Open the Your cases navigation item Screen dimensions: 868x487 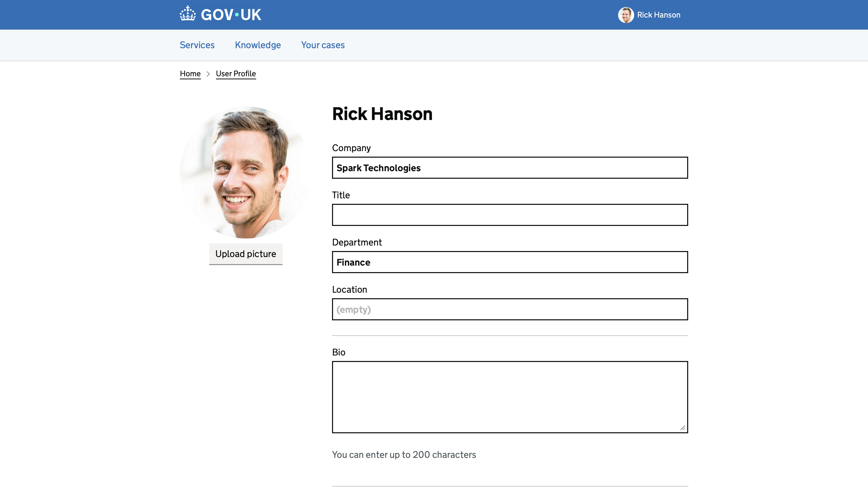pyautogui.click(x=323, y=45)
